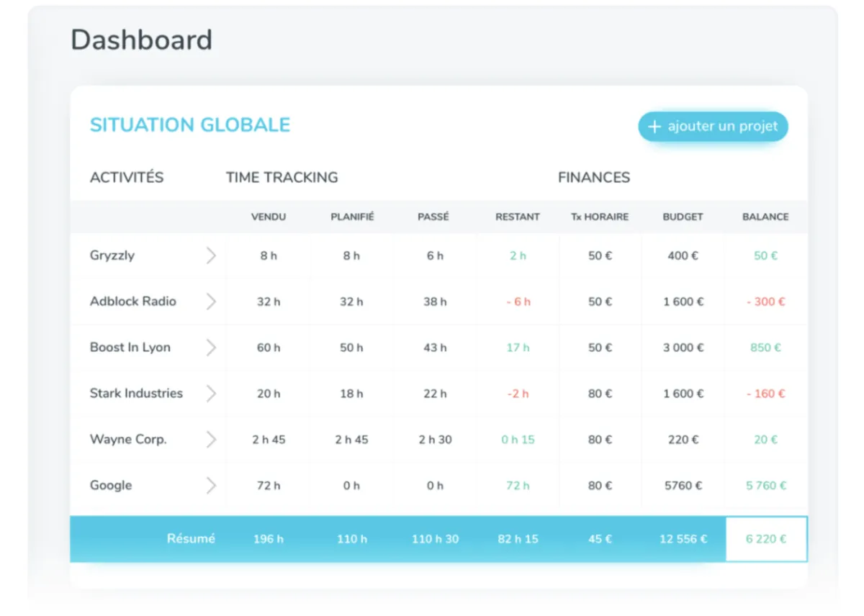Open the Gryzzly project name
The width and height of the screenshot is (864, 616).
(x=112, y=255)
